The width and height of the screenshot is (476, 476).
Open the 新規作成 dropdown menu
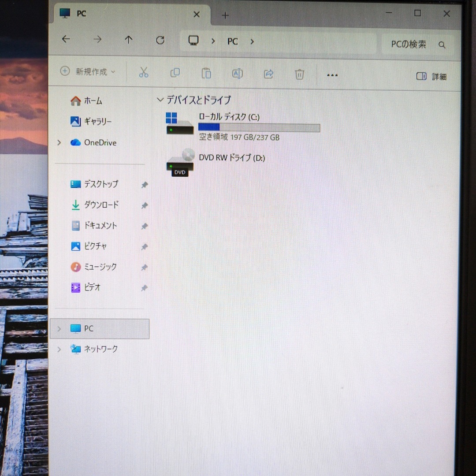coord(87,71)
